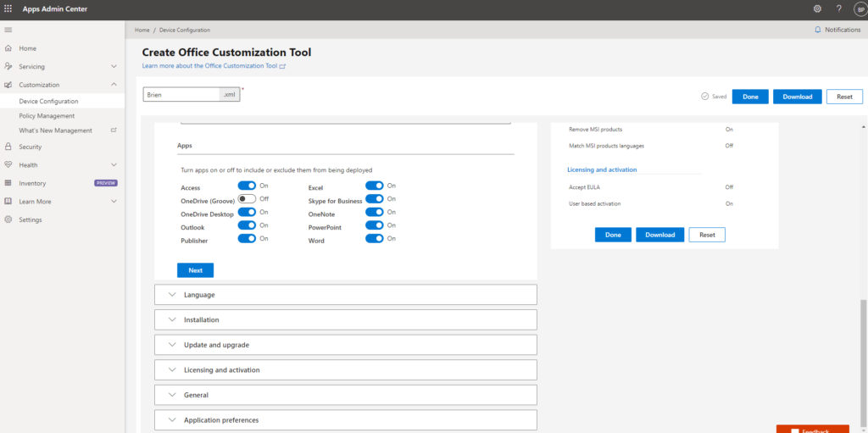Collapse the sidebar hamburger menu

click(8, 30)
